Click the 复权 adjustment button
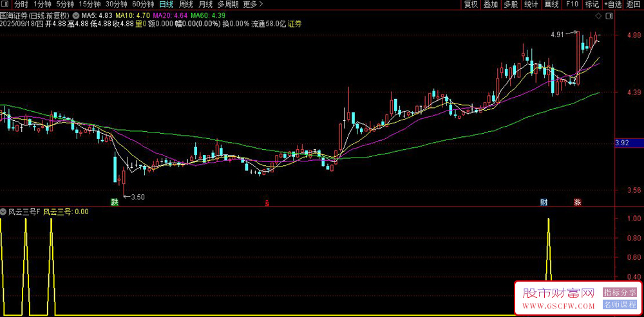Viewport: 644px width, 317px height. [471, 5]
